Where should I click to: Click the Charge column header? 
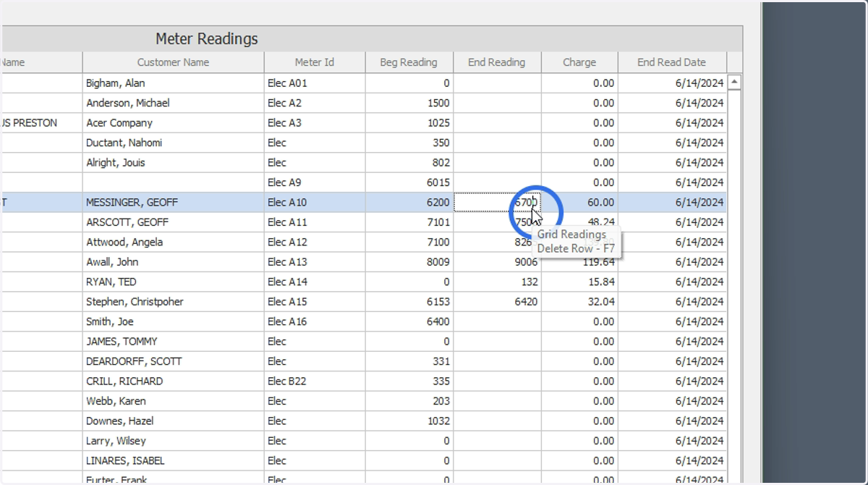(579, 62)
